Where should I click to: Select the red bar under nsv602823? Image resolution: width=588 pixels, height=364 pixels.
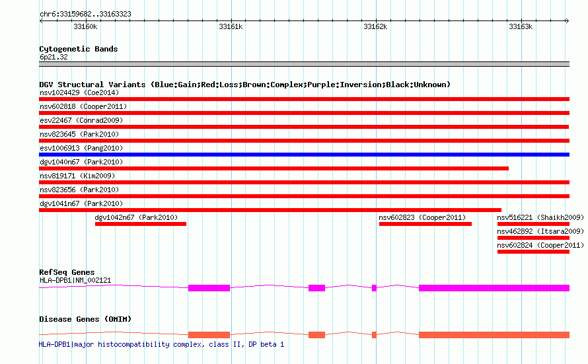tap(425, 224)
